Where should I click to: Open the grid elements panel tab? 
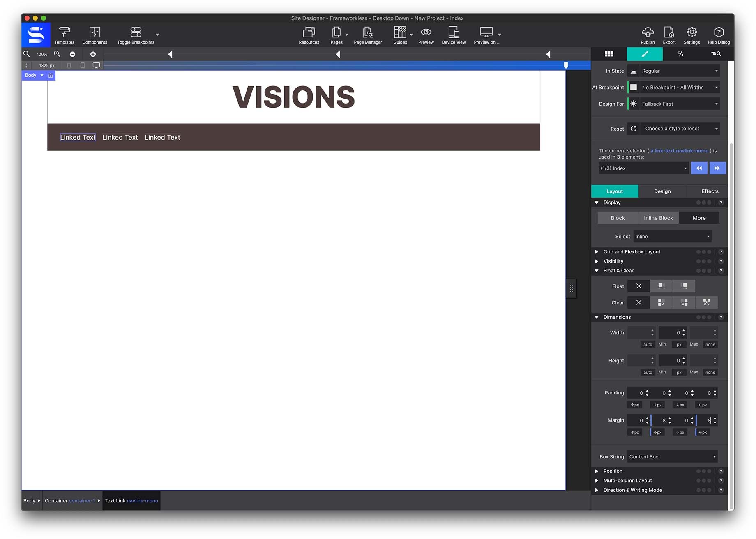point(609,54)
